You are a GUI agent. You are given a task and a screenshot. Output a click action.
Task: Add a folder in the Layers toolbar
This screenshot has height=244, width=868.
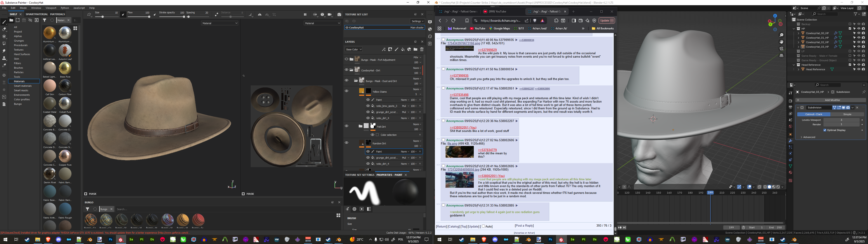[415, 49]
